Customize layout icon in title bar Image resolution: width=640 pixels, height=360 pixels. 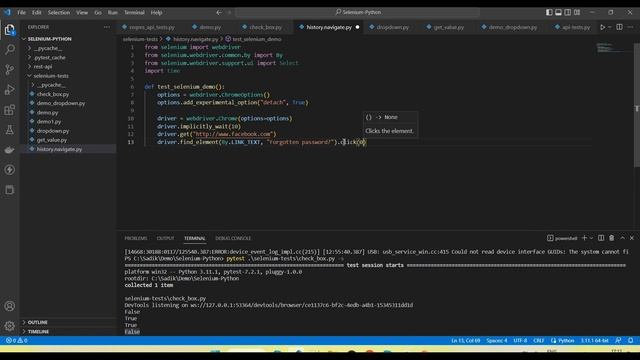tap(577, 12)
